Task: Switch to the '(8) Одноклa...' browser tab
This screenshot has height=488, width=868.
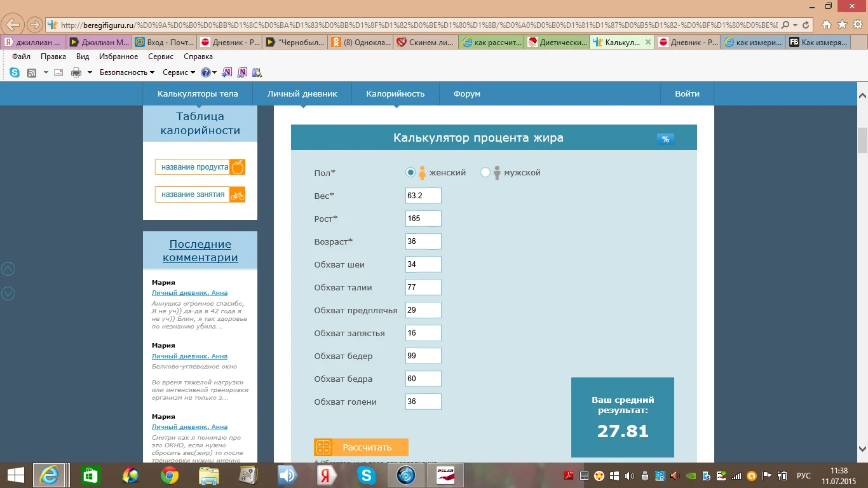Action: coord(360,43)
